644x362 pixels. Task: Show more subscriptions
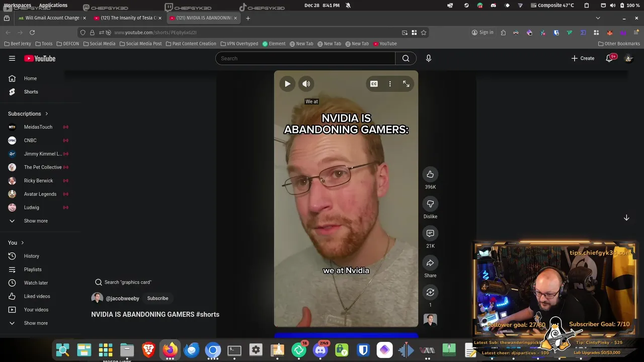(36, 221)
